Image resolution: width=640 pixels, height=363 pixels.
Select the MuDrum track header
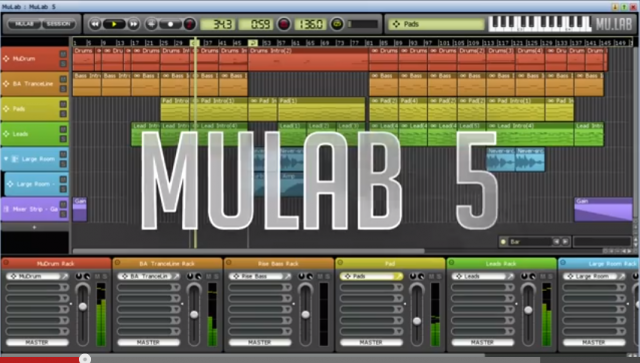[x=35, y=59]
